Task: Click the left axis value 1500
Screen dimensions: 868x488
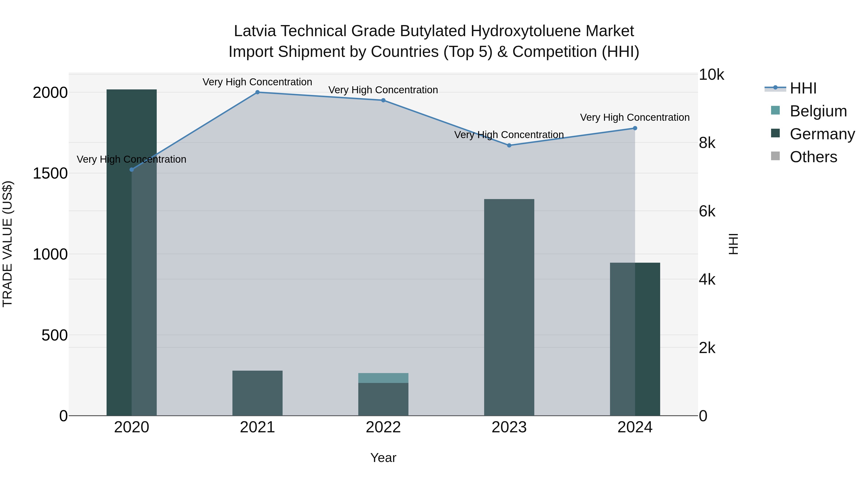Action: pyautogui.click(x=50, y=174)
